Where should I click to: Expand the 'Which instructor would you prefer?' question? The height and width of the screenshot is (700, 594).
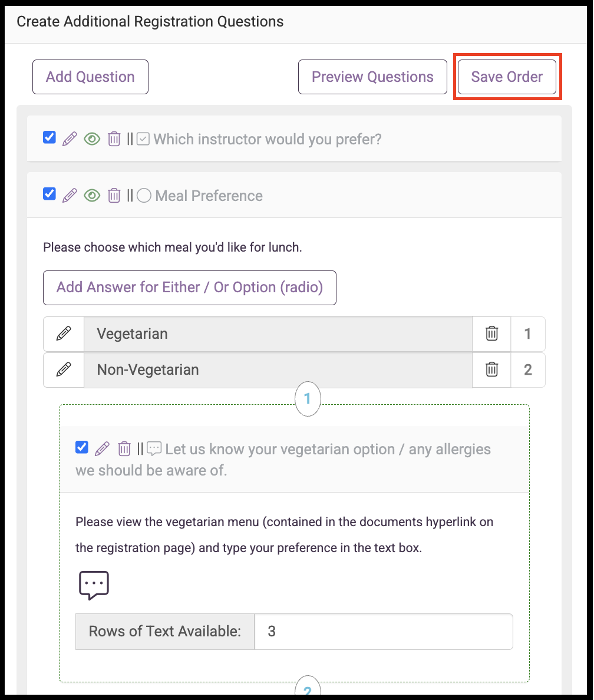(x=268, y=139)
